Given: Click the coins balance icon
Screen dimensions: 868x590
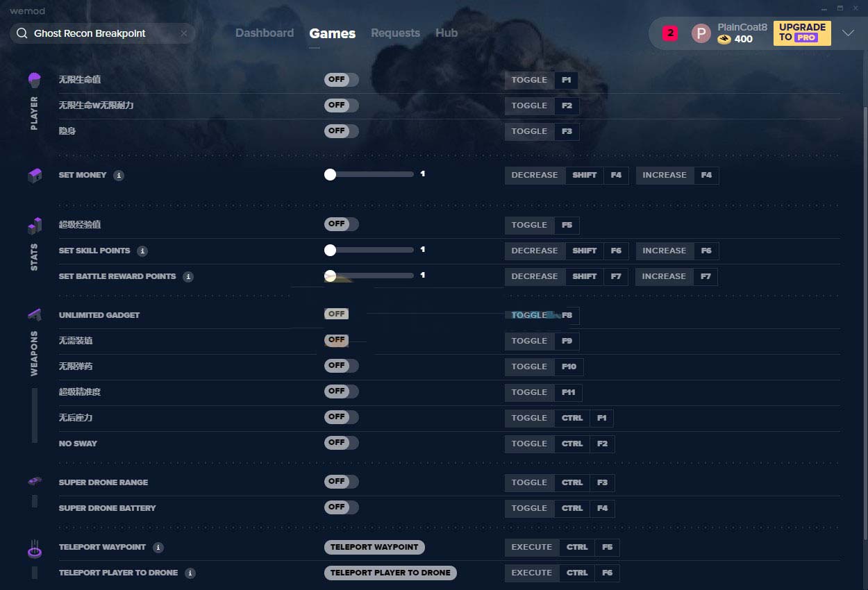Looking at the screenshot, I should 724,40.
